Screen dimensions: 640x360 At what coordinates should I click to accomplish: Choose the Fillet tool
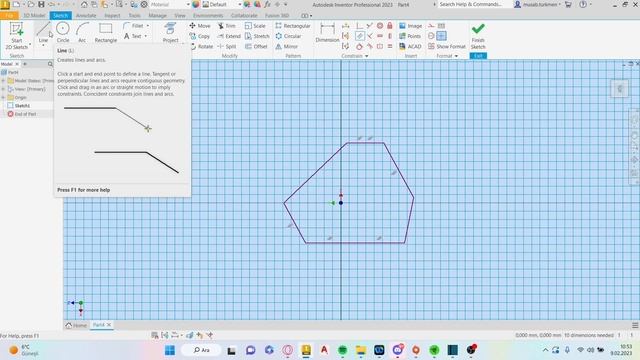tap(133, 26)
